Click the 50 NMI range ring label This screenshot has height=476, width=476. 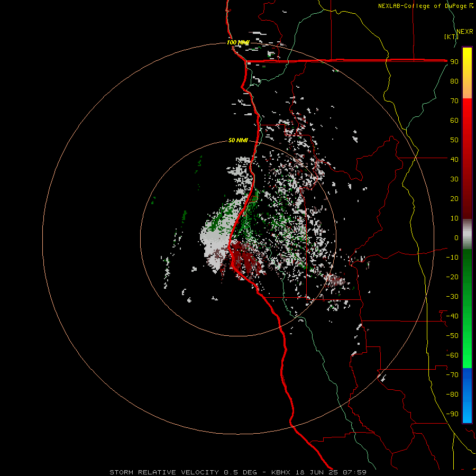[238, 140]
